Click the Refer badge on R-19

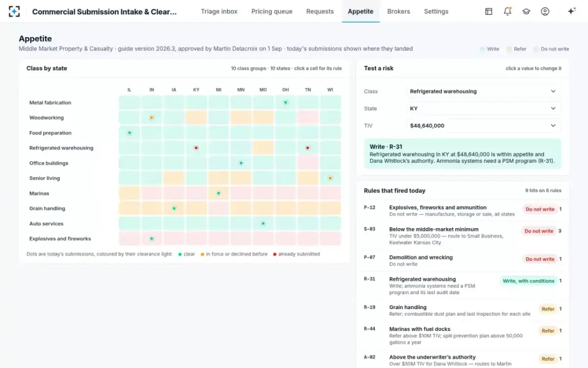pyautogui.click(x=548, y=309)
